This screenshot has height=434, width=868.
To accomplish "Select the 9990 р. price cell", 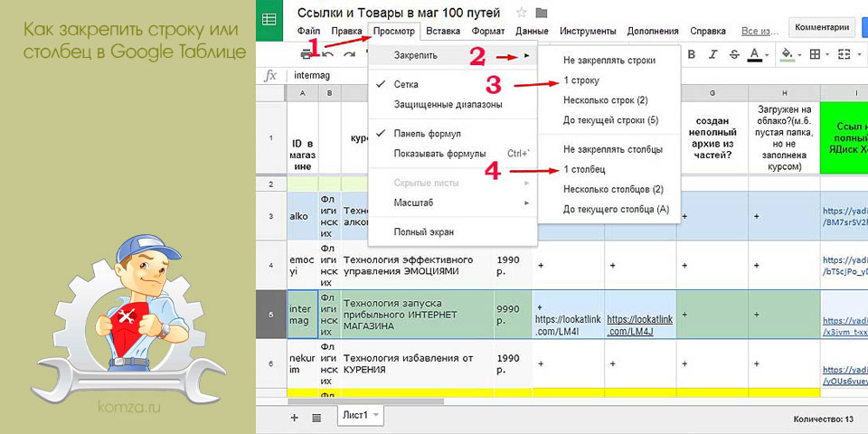I will pos(514,315).
